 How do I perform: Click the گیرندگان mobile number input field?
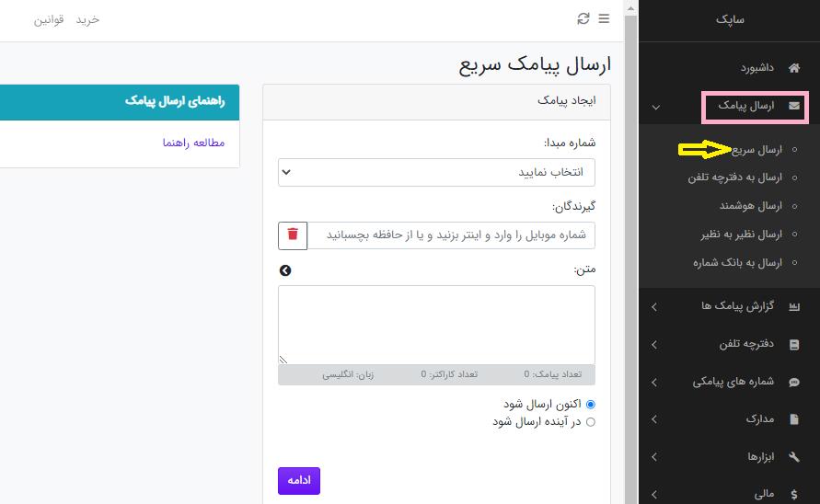pyautogui.click(x=451, y=235)
